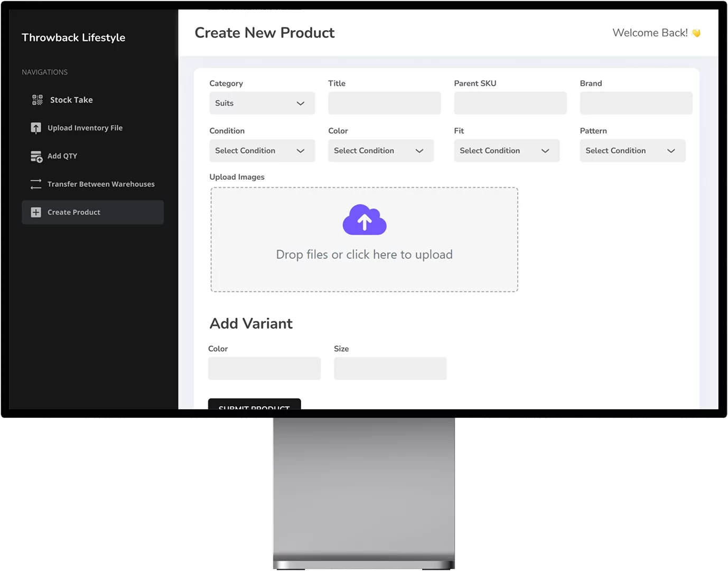728x571 pixels.
Task: Open the Pattern dropdown
Action: tap(632, 151)
